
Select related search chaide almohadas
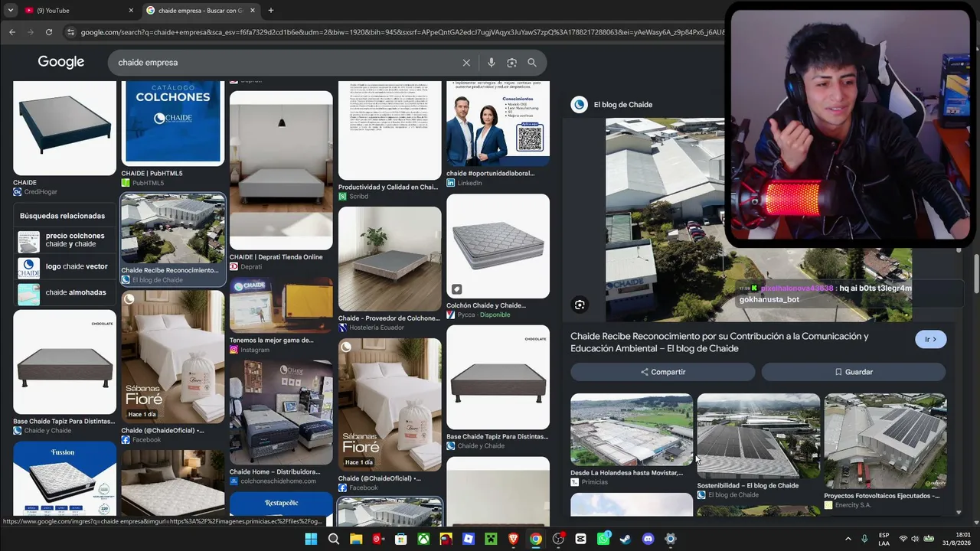[x=65, y=293]
